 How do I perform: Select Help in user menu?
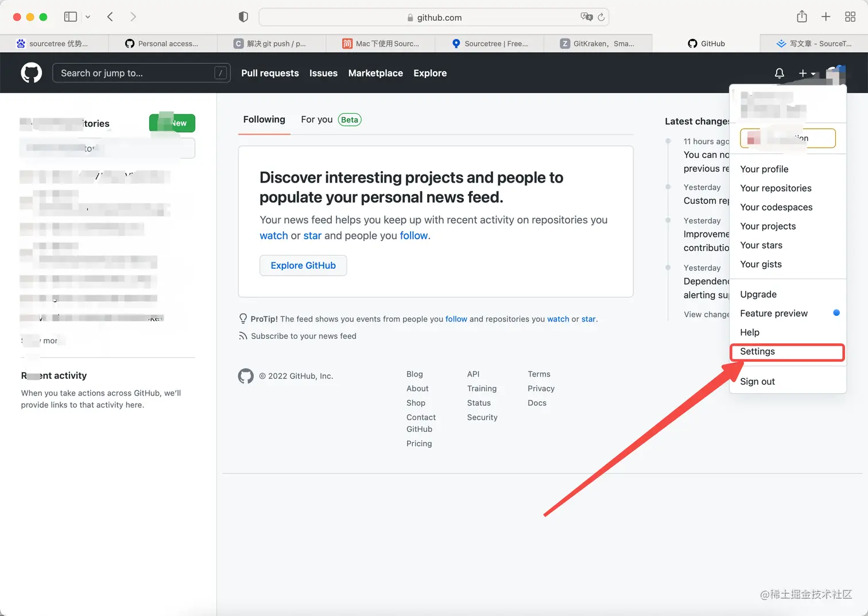pyautogui.click(x=788, y=332)
